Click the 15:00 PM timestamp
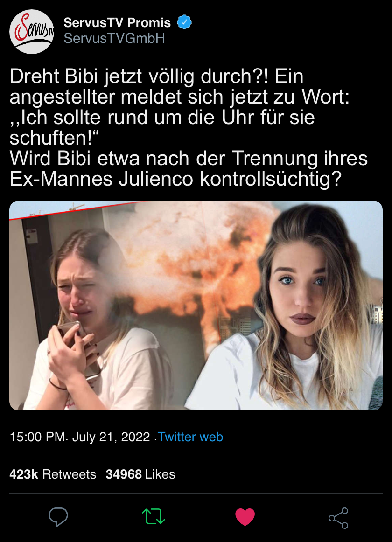 click(x=37, y=437)
